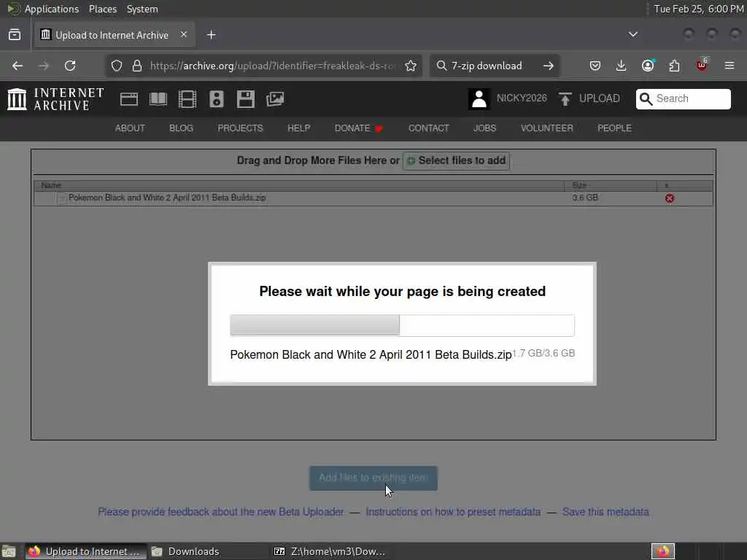Open the tracking protection shield icon
Image resolution: width=747 pixels, height=560 pixels.
(117, 66)
